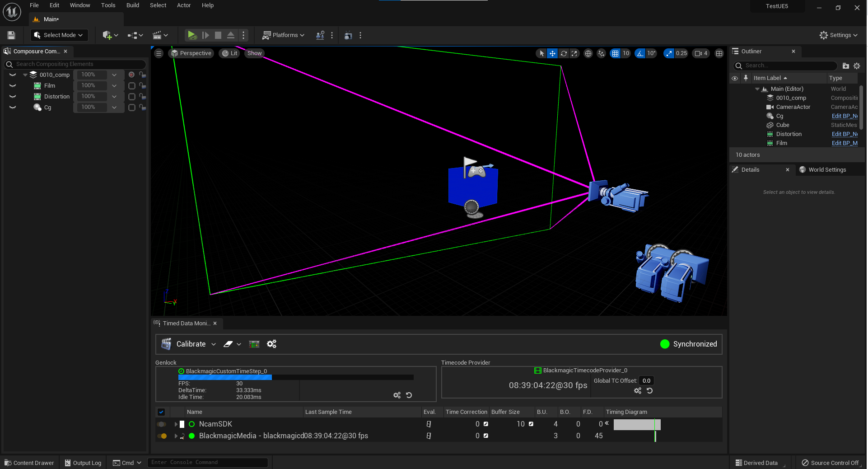Select the Rotate tool in the viewport
The width and height of the screenshot is (868, 469).
[x=564, y=53]
